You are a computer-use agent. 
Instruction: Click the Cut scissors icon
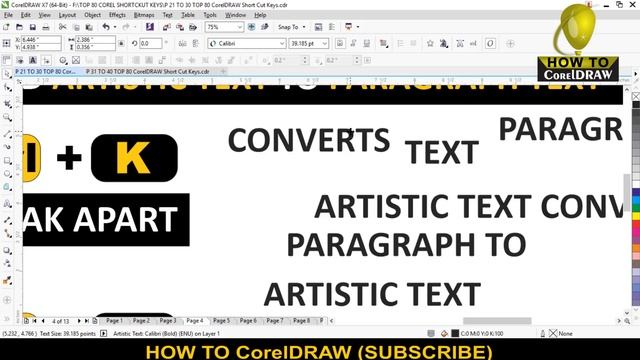coord(62,27)
